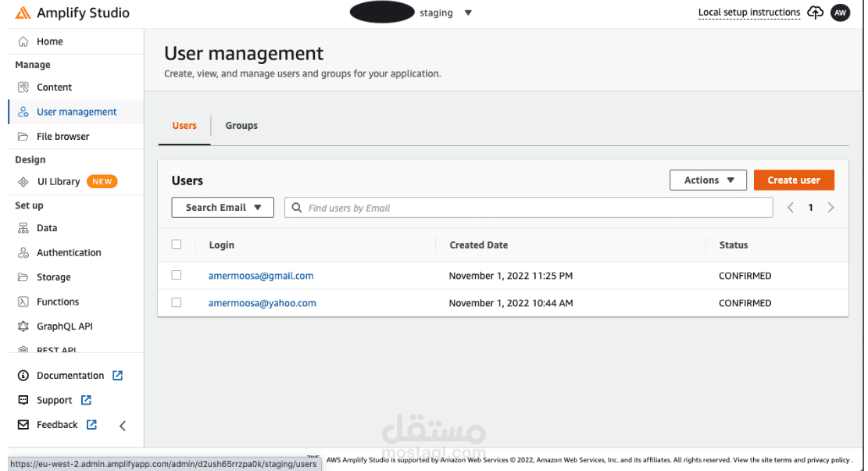Click the GraphQL API icon
868x471 pixels.
[23, 326]
